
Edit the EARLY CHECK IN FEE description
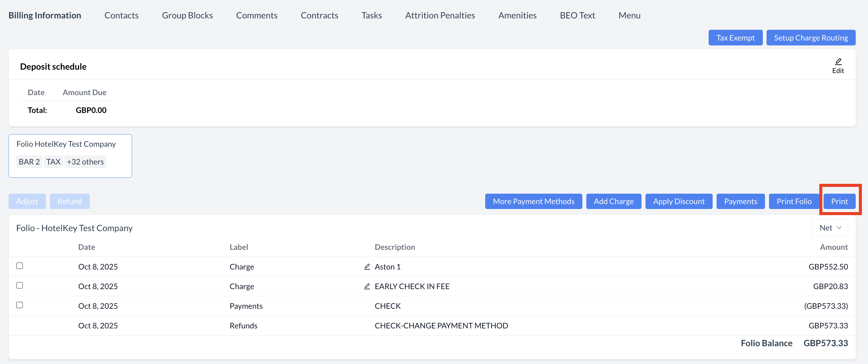pos(367,286)
